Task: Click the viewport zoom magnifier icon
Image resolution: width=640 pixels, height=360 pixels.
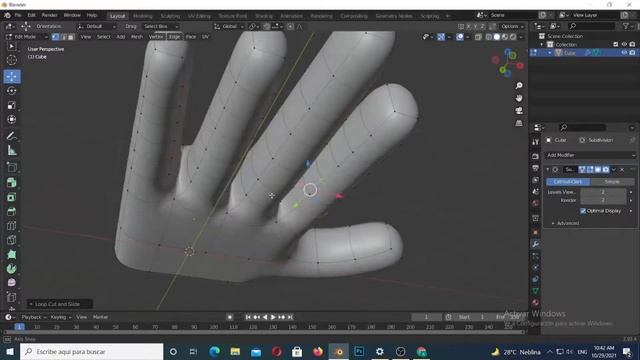Action: 519,85
